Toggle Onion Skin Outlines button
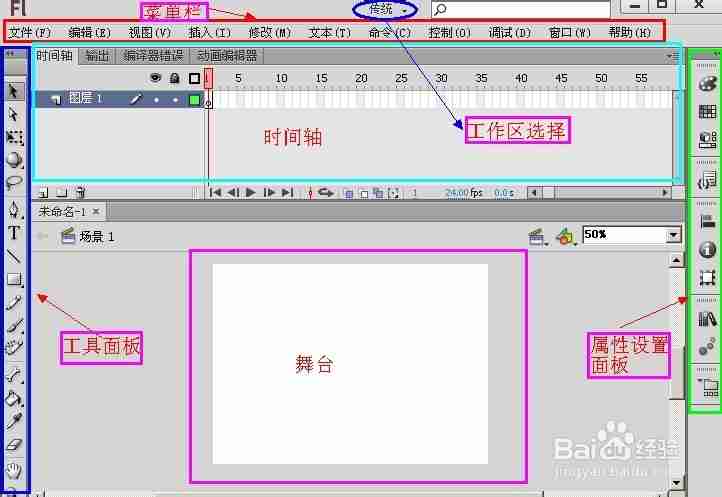722x497 pixels. pyautogui.click(x=364, y=193)
